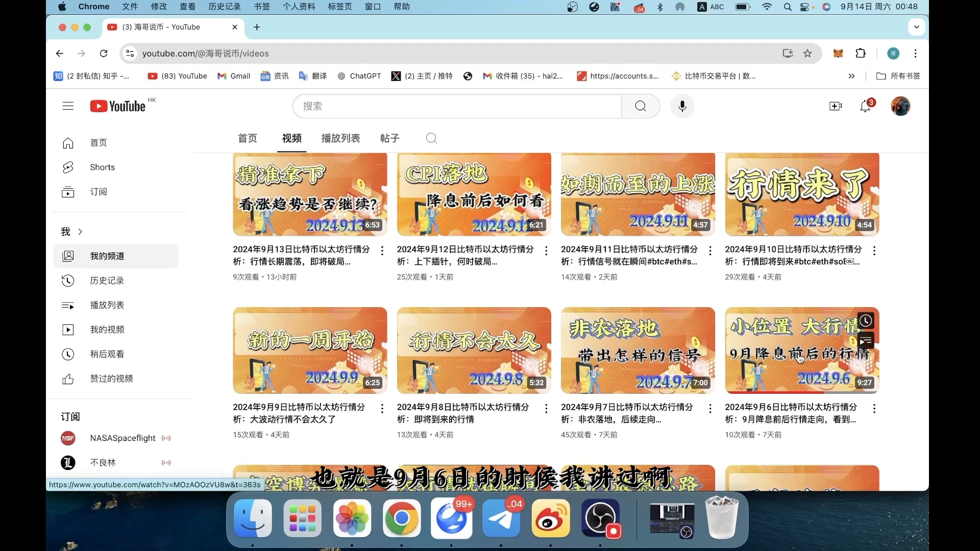Search within channel using magnifier icon
Viewport: 980px width, 551px height.
(431, 138)
